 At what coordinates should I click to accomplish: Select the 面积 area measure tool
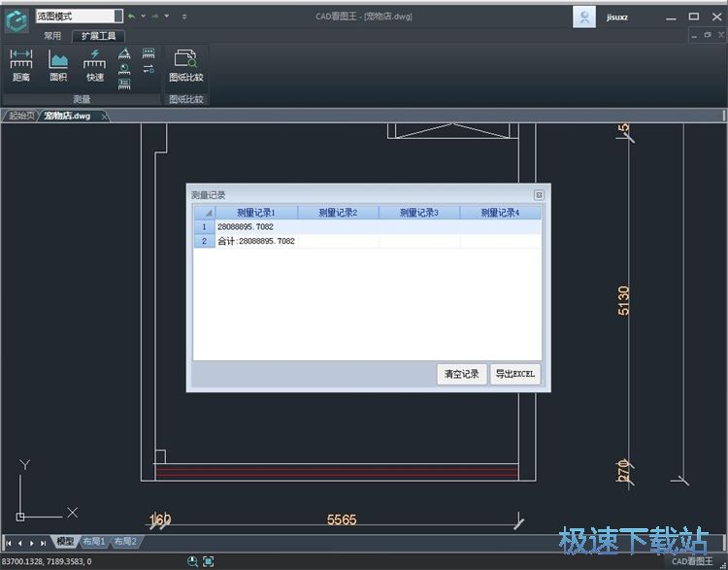[58, 65]
